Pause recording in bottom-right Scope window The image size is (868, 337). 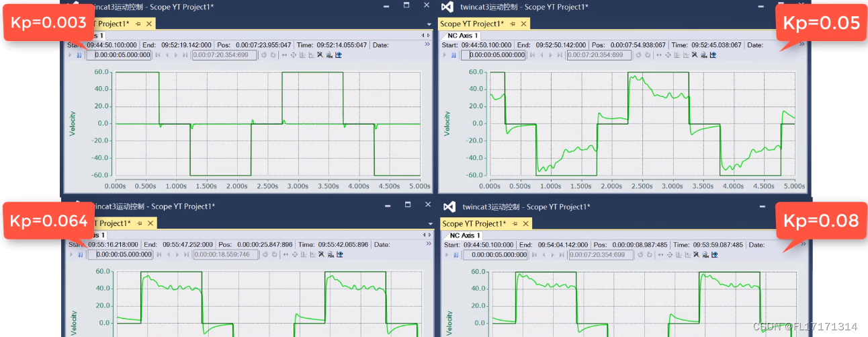coord(456,254)
